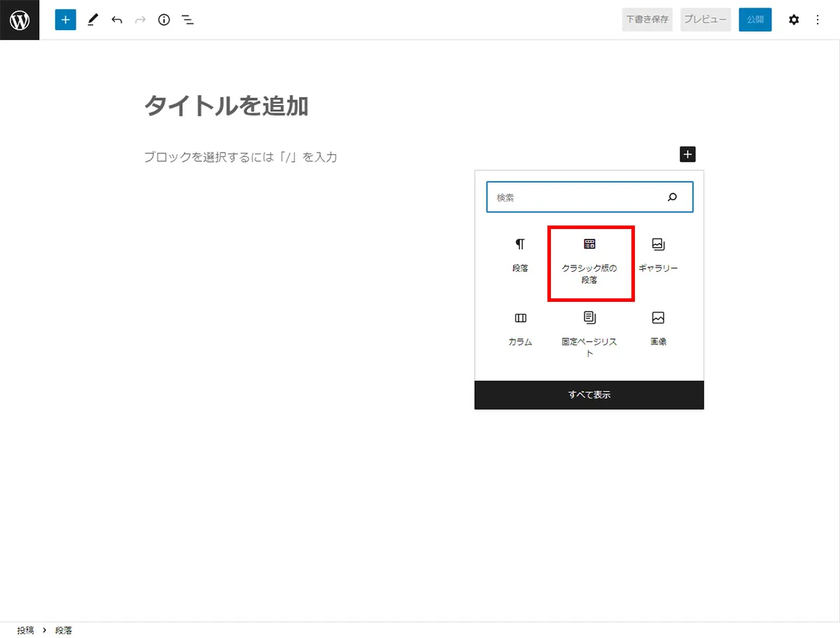Click the WordPress logo icon
This screenshot has width=840, height=638.
pyautogui.click(x=19, y=20)
